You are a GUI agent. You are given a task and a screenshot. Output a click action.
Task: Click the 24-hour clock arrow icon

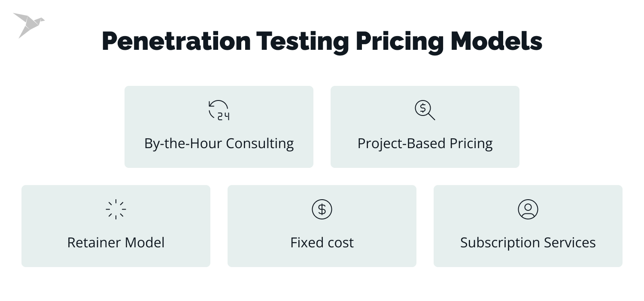tap(219, 110)
